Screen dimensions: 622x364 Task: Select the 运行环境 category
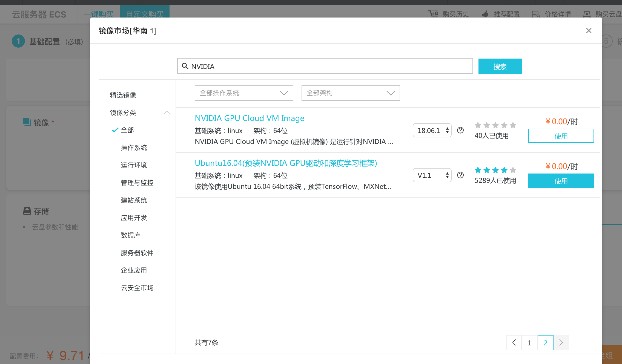pyautogui.click(x=134, y=165)
